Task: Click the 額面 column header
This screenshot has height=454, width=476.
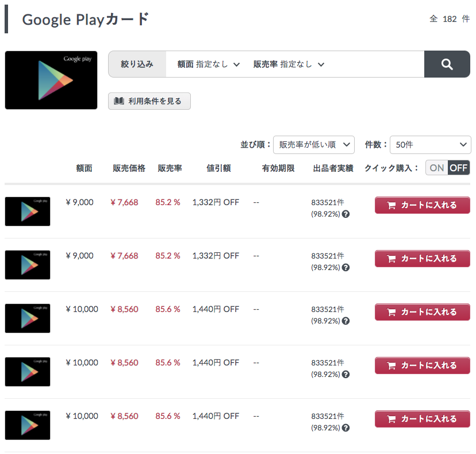Action: coord(84,168)
